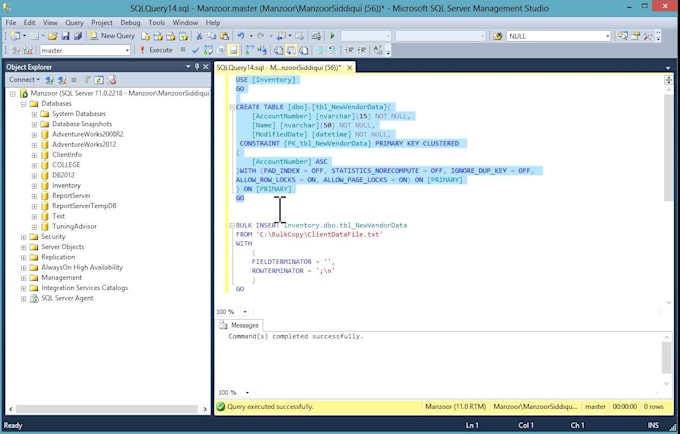
Task: Click the green Start Debugging arrow
Action: (332, 36)
